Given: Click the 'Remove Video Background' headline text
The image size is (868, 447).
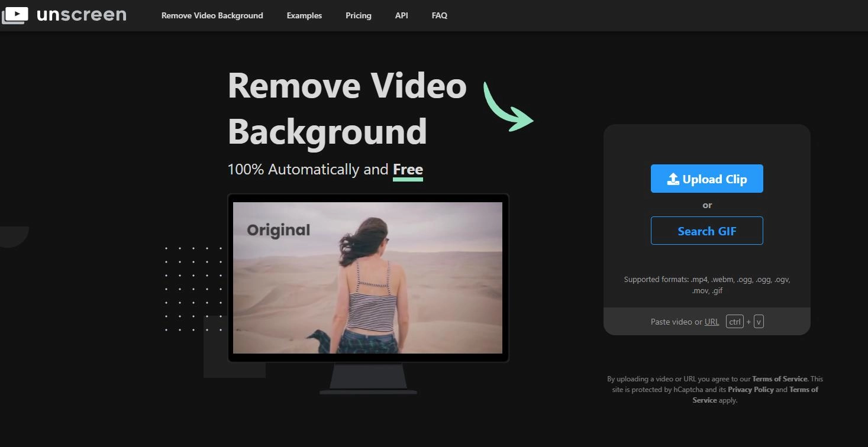Looking at the screenshot, I should point(347,108).
